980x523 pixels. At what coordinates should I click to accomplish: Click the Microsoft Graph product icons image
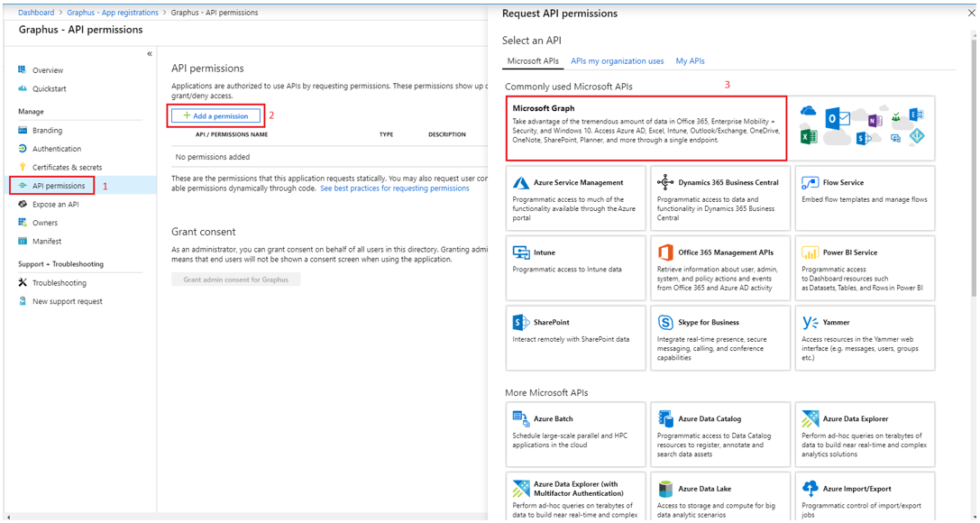(x=862, y=125)
